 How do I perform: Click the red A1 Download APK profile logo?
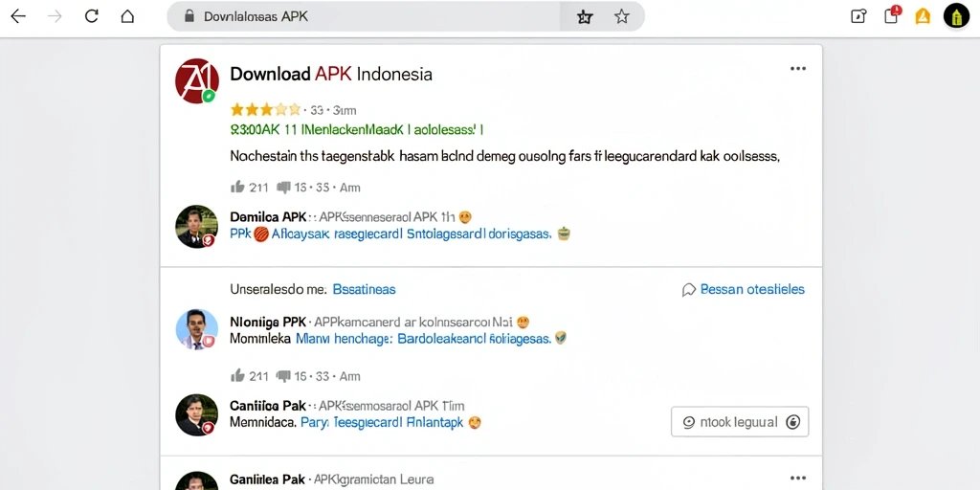coord(197,81)
